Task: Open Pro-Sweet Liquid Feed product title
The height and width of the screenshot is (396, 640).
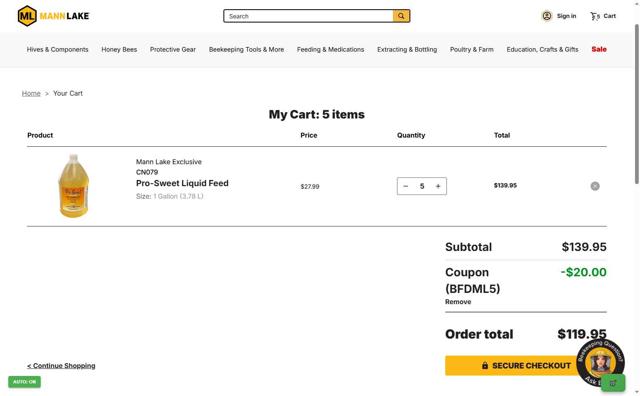Action: (x=182, y=183)
